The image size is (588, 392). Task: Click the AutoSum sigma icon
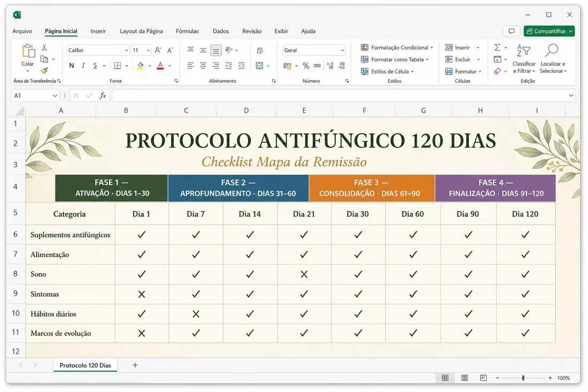(497, 48)
